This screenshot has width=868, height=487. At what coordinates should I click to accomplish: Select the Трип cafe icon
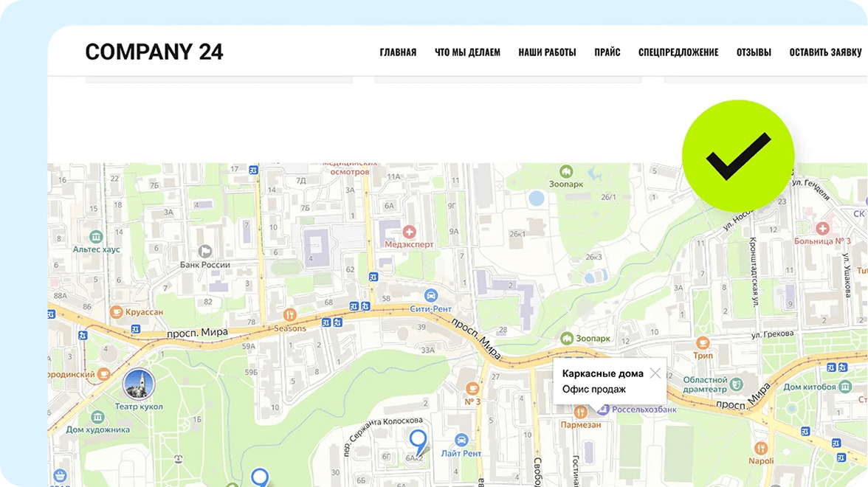[x=703, y=343]
